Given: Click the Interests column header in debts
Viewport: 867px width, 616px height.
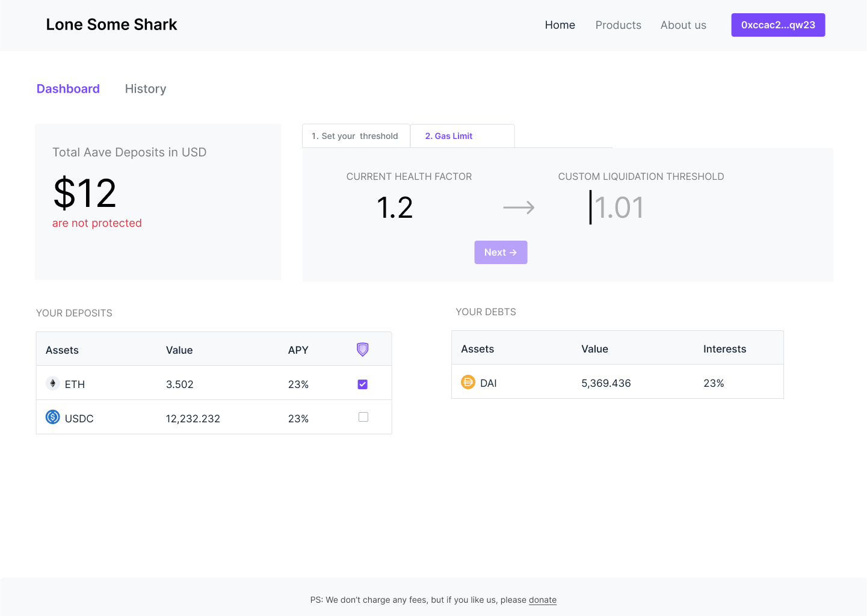Looking at the screenshot, I should pos(725,349).
